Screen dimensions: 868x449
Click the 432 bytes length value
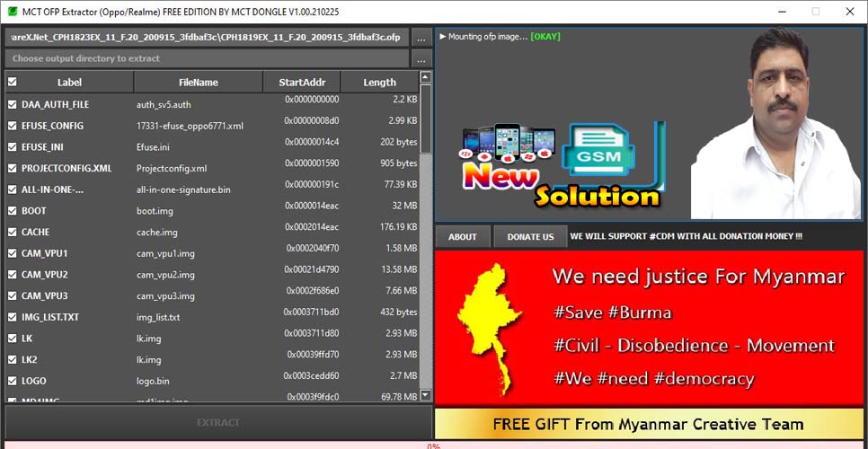[x=399, y=312]
